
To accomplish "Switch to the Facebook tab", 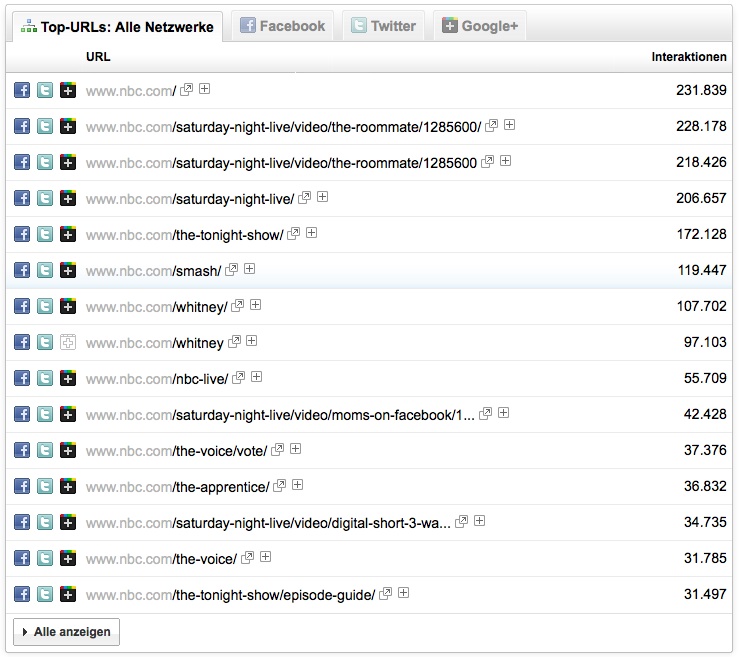I will (282, 26).
